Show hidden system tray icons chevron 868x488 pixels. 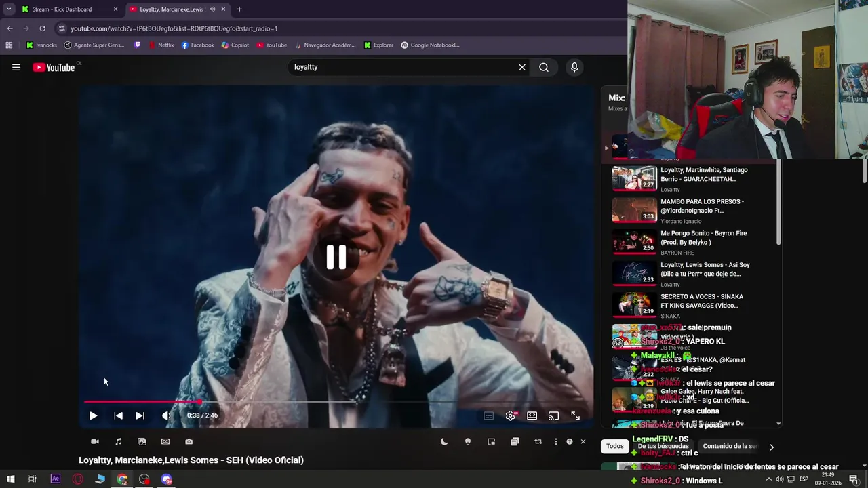tap(768, 479)
